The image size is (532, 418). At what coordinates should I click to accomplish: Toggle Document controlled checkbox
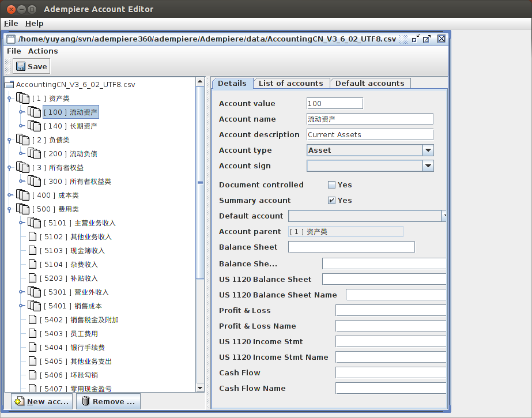(332, 185)
